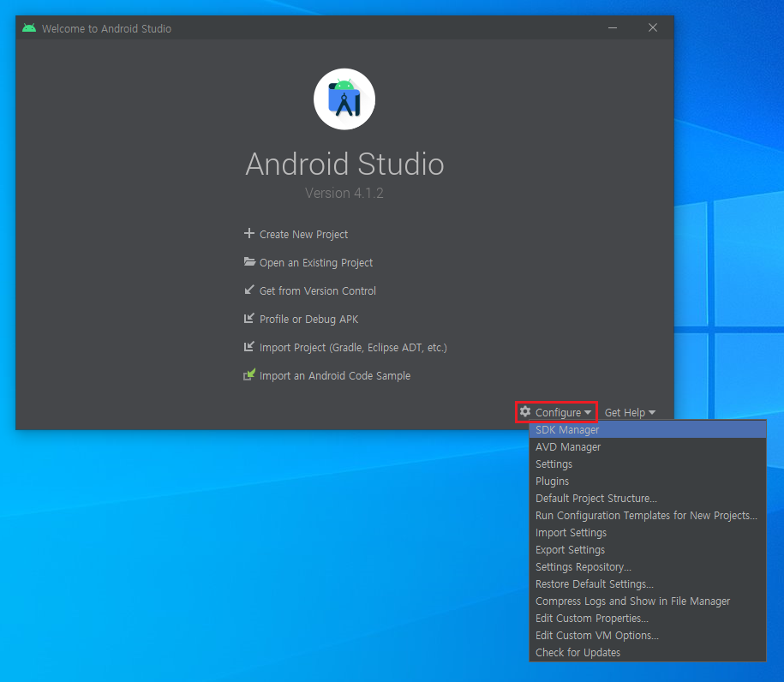Select Import Project (Gradle, Eclipse ADT, etc.)
The height and width of the screenshot is (682, 784).
click(353, 348)
